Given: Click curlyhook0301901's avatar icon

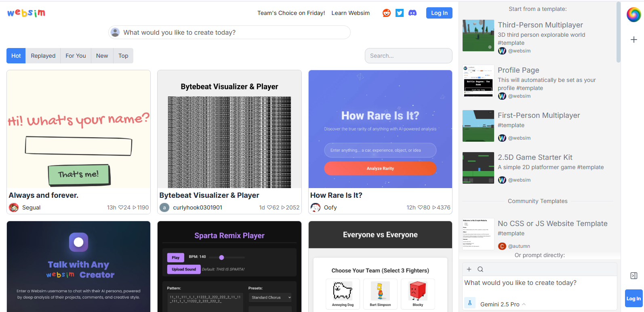Looking at the screenshot, I should point(164,207).
